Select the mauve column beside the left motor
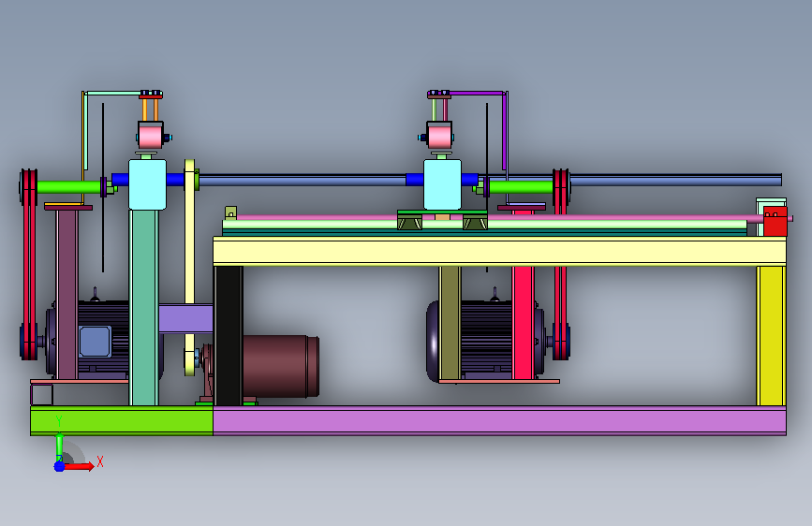Image resolution: width=812 pixels, height=526 pixels. click(67, 294)
